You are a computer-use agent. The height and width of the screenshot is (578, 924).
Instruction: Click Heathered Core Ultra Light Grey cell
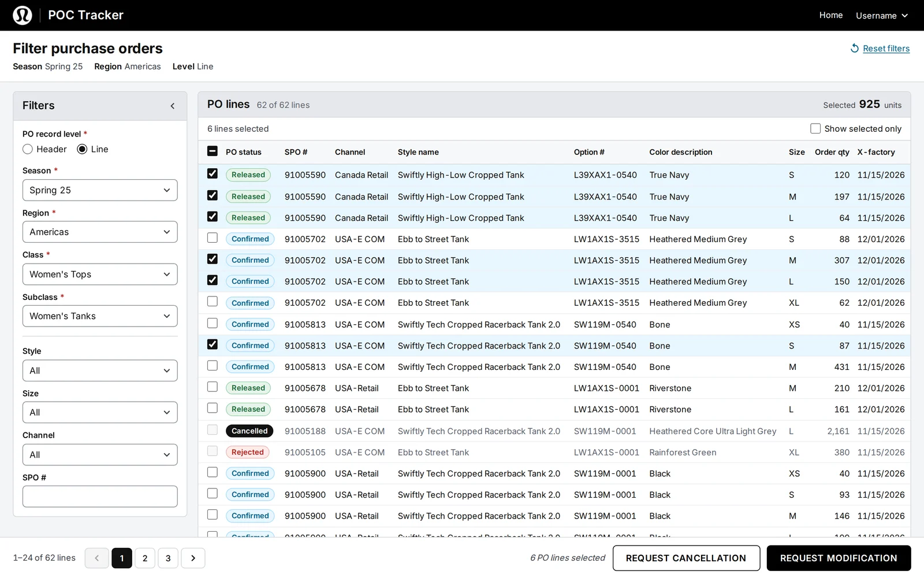tap(713, 431)
